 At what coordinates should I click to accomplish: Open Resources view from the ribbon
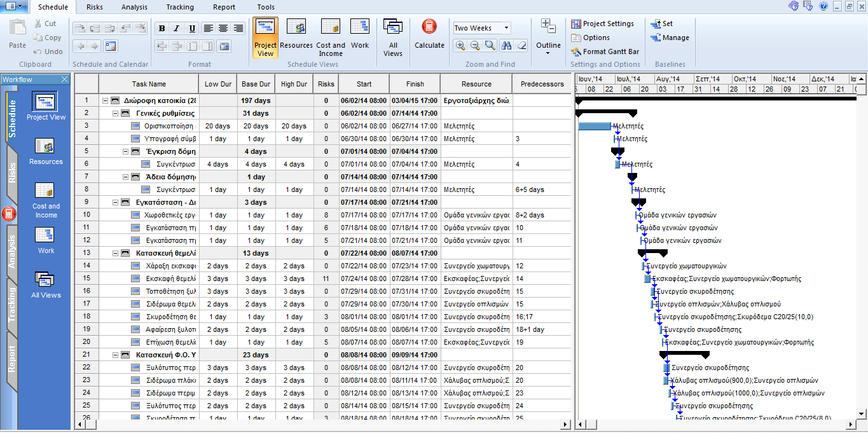[296, 34]
